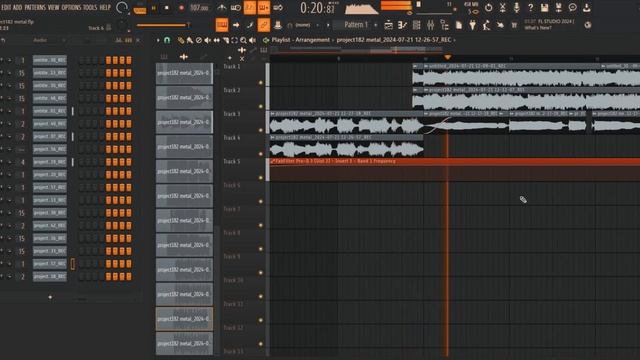Open the EDIT menu
Viewport: 640px width, 360px height.
click(6, 7)
